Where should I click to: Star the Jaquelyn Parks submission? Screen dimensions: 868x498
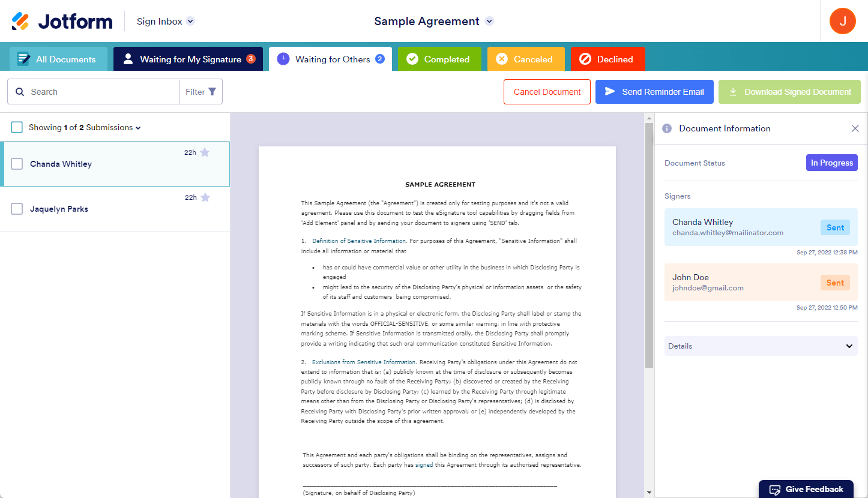205,197
